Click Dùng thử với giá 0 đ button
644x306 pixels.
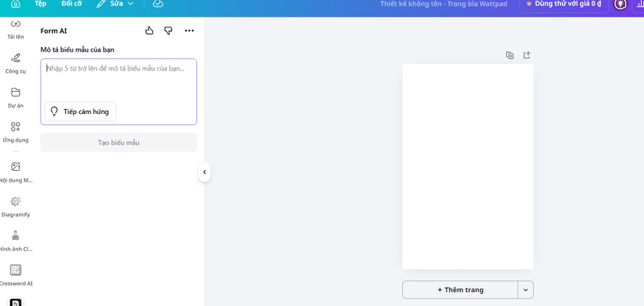564,4
